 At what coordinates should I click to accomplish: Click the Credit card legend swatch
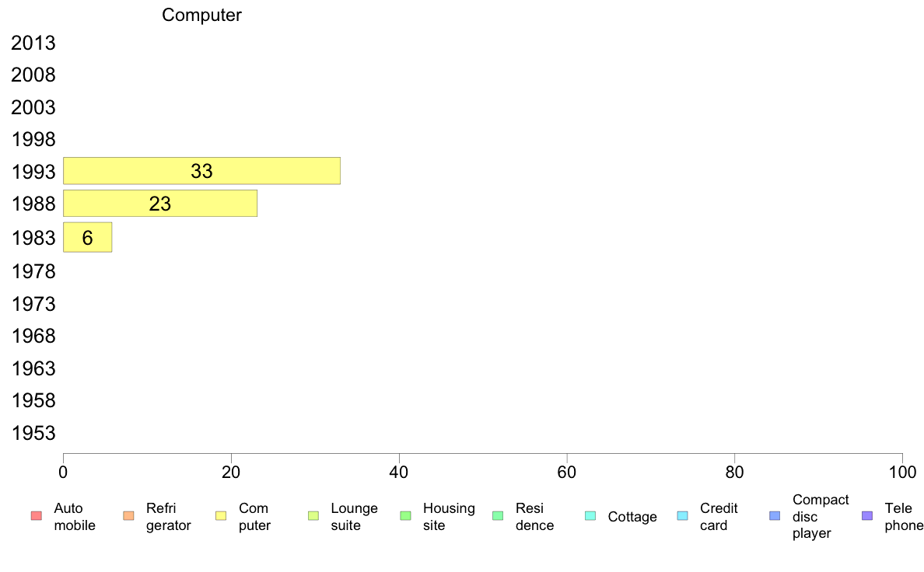coord(682,516)
